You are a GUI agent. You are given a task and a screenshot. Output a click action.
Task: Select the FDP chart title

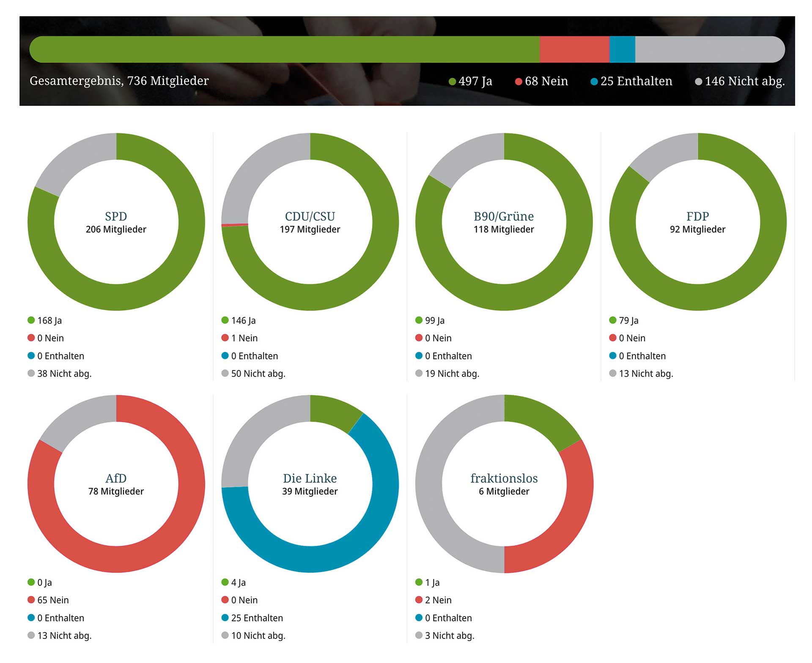(x=697, y=216)
